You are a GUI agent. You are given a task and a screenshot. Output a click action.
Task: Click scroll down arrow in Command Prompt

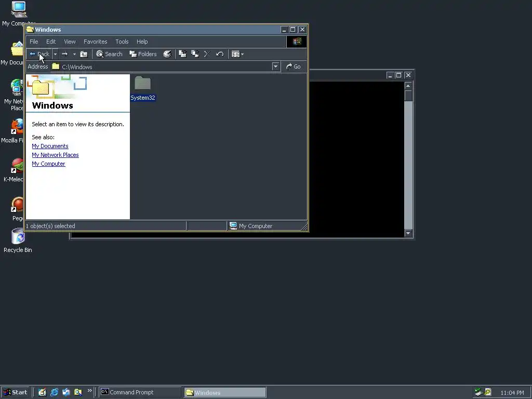point(408,233)
